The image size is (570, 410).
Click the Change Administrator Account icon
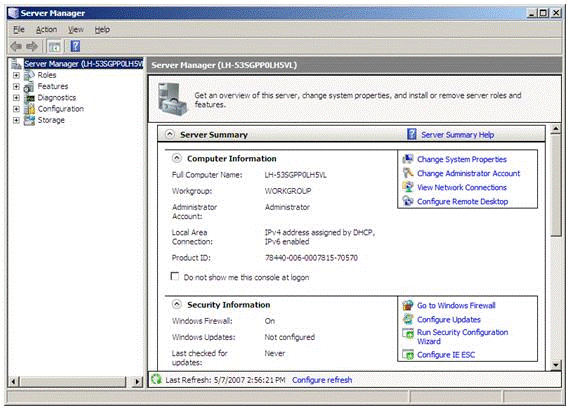408,173
